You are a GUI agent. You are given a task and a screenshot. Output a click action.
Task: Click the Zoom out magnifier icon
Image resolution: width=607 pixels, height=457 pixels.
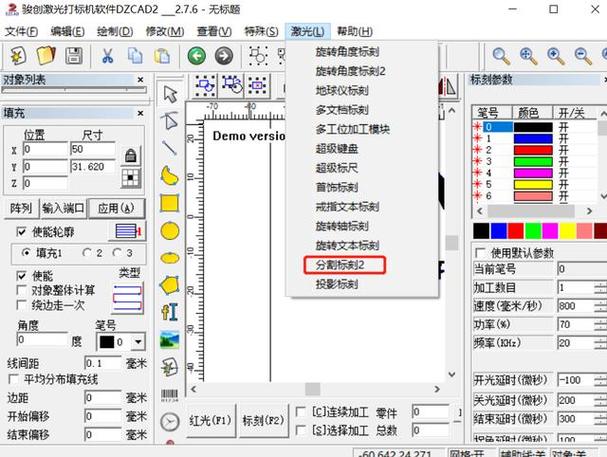coord(583,56)
